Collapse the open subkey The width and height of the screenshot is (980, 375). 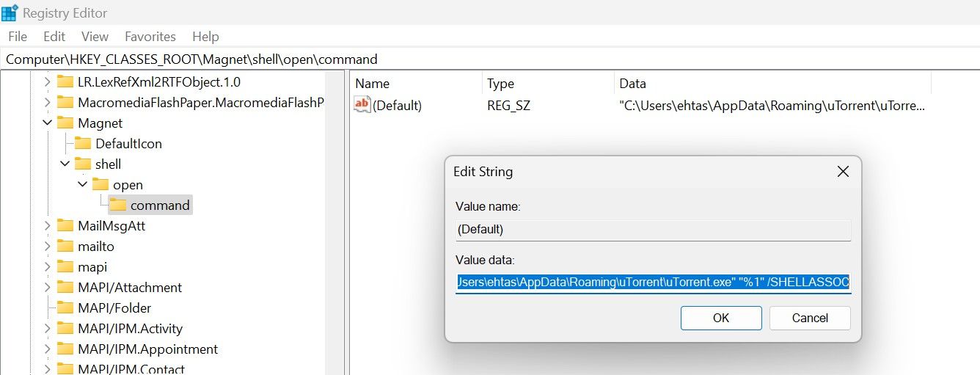[x=83, y=184]
